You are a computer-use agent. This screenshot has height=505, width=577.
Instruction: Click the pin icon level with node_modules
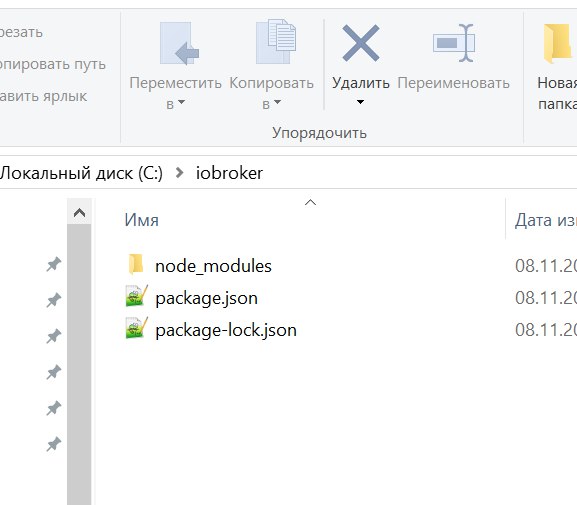tap(53, 264)
